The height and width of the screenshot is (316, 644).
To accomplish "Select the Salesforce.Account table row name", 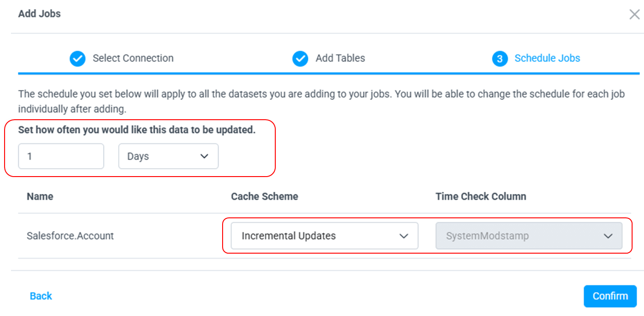I will pyautogui.click(x=70, y=236).
